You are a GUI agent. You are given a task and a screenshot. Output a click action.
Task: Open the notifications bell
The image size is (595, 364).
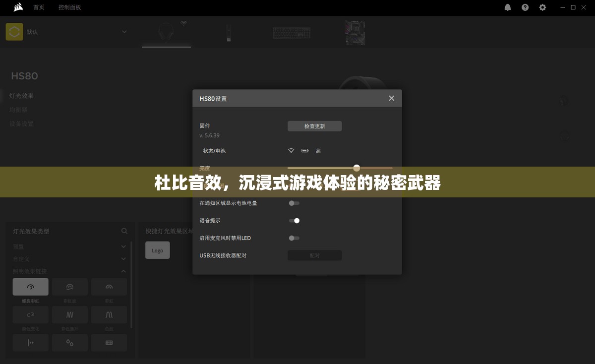coord(508,7)
